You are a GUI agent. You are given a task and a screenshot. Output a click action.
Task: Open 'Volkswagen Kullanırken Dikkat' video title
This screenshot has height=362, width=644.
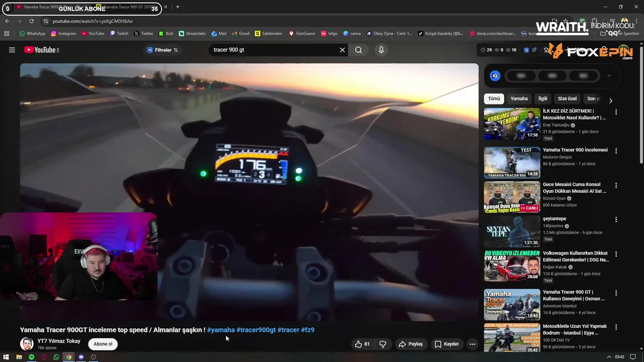(x=576, y=256)
